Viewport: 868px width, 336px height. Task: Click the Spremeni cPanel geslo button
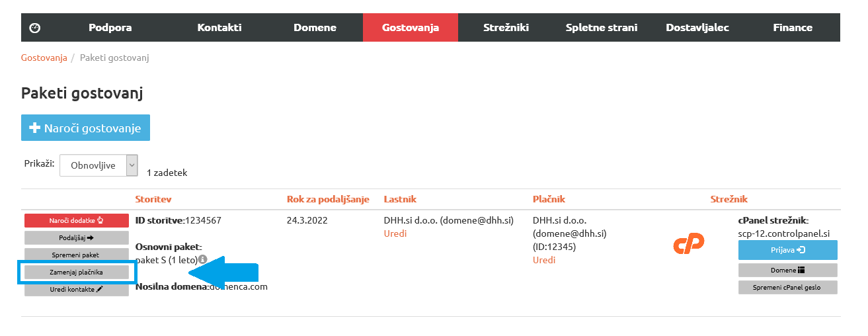click(x=787, y=288)
